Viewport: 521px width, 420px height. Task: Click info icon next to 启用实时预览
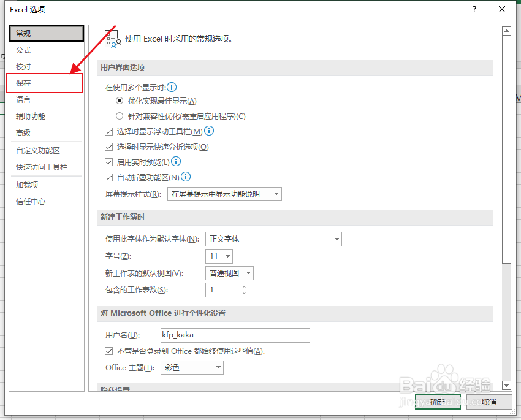pyautogui.click(x=176, y=161)
